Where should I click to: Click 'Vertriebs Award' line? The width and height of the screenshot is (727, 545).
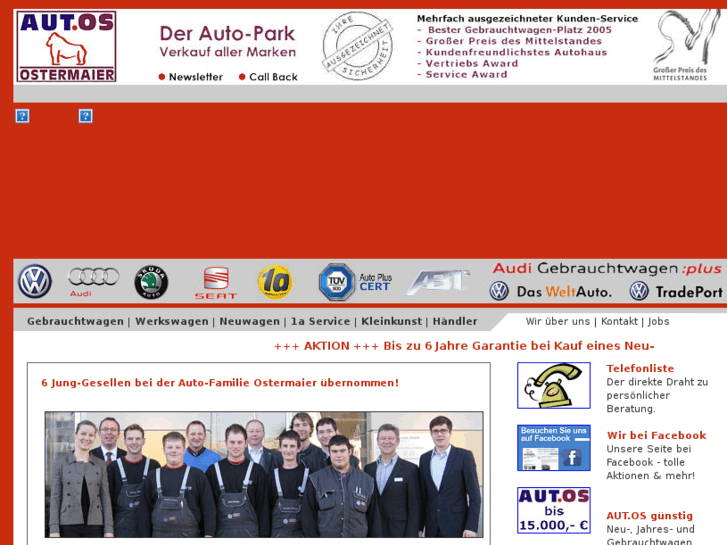[x=472, y=64]
